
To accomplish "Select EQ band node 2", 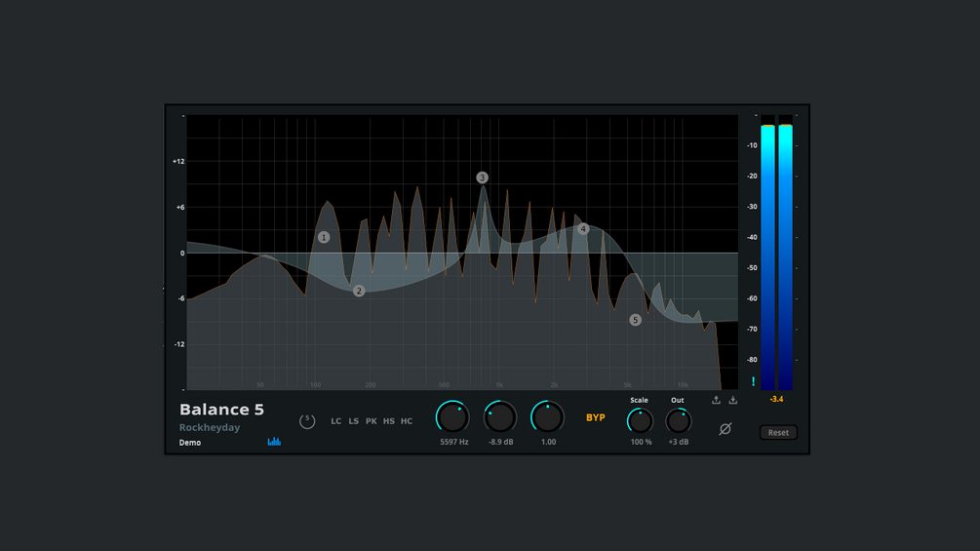I will [x=359, y=292].
